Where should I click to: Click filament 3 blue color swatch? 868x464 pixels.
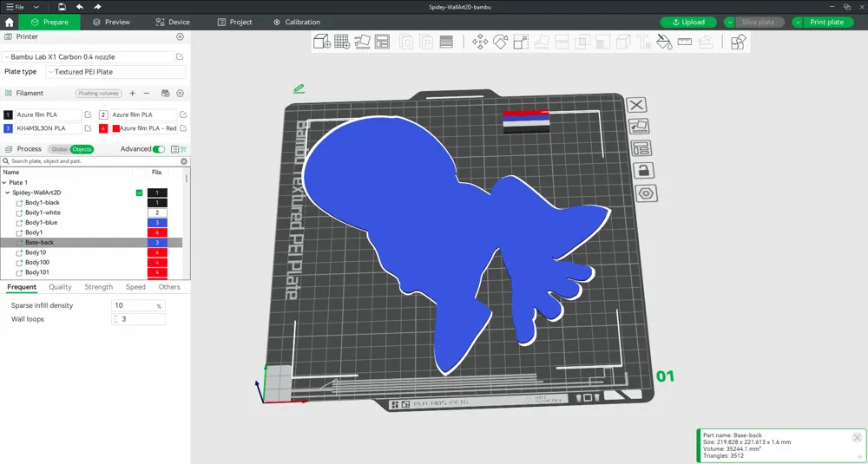tap(8, 128)
